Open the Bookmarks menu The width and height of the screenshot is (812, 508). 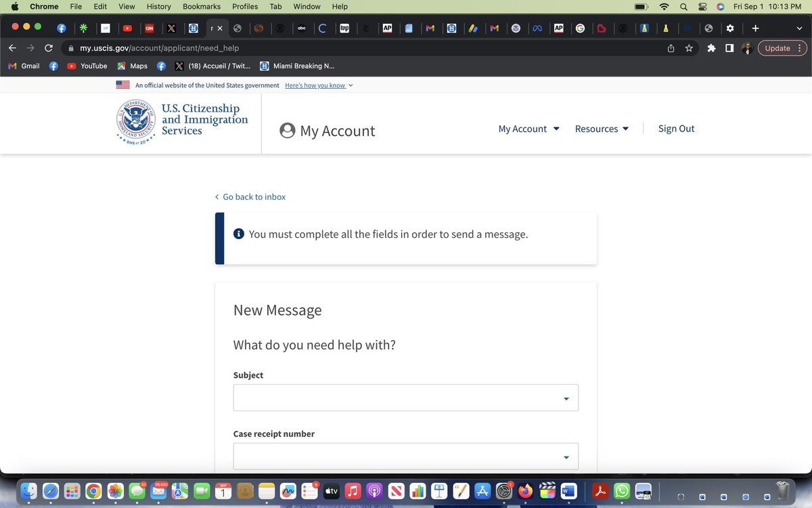[x=201, y=6]
